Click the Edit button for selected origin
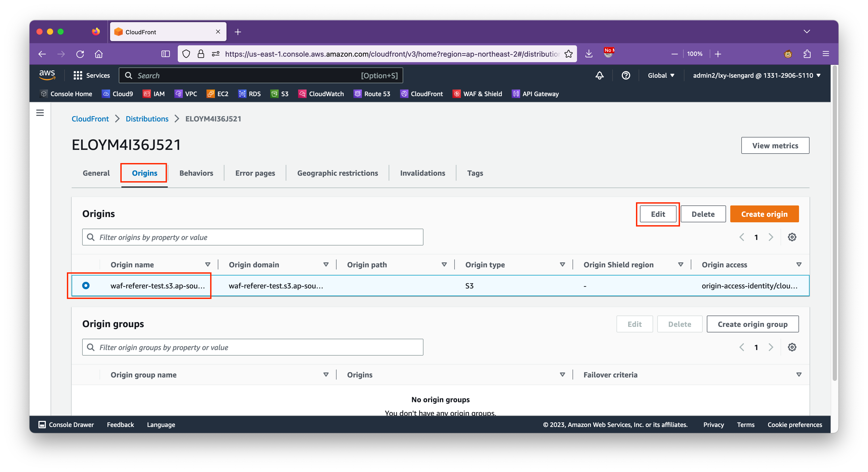This screenshot has height=472, width=868. tap(658, 214)
